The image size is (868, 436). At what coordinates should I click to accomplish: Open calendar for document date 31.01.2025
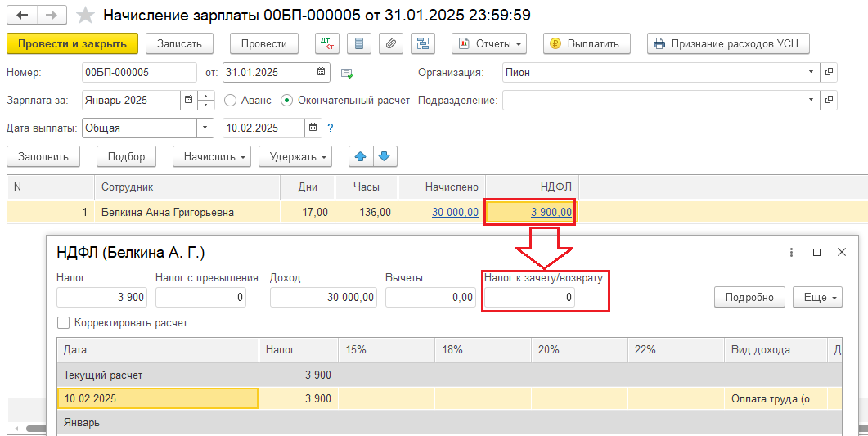coord(321,72)
